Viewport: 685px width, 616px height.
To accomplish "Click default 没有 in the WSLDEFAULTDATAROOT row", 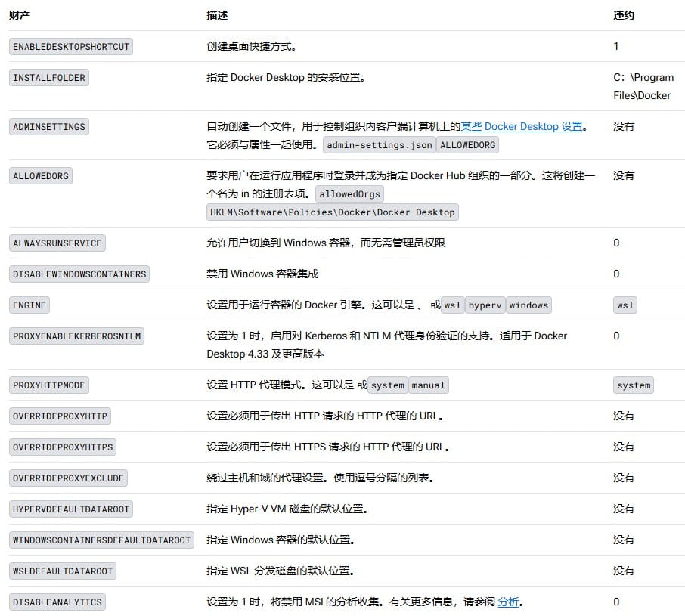I will 624,571.
